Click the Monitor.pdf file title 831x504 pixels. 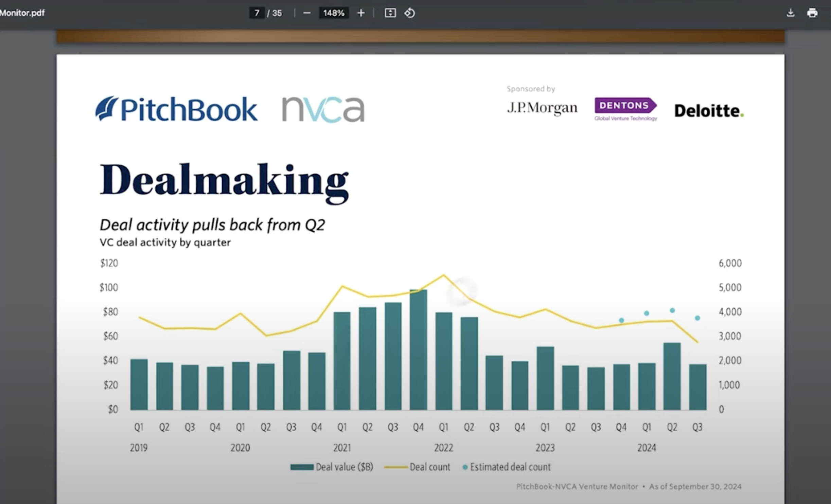[22, 13]
